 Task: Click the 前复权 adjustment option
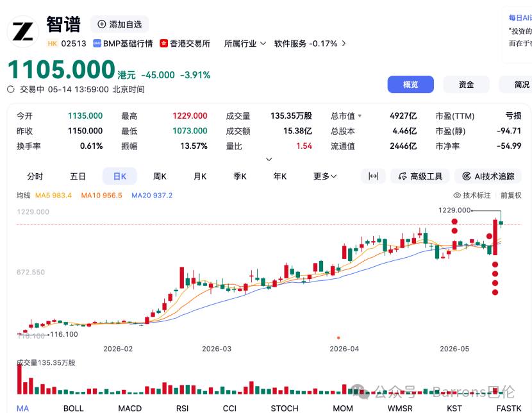click(x=511, y=196)
